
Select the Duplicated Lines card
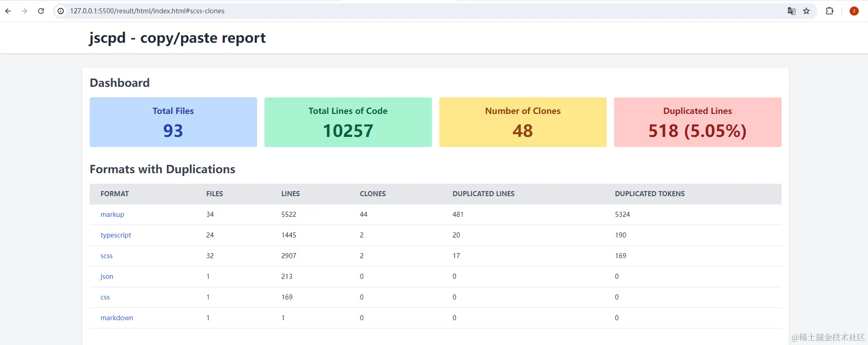coord(698,122)
